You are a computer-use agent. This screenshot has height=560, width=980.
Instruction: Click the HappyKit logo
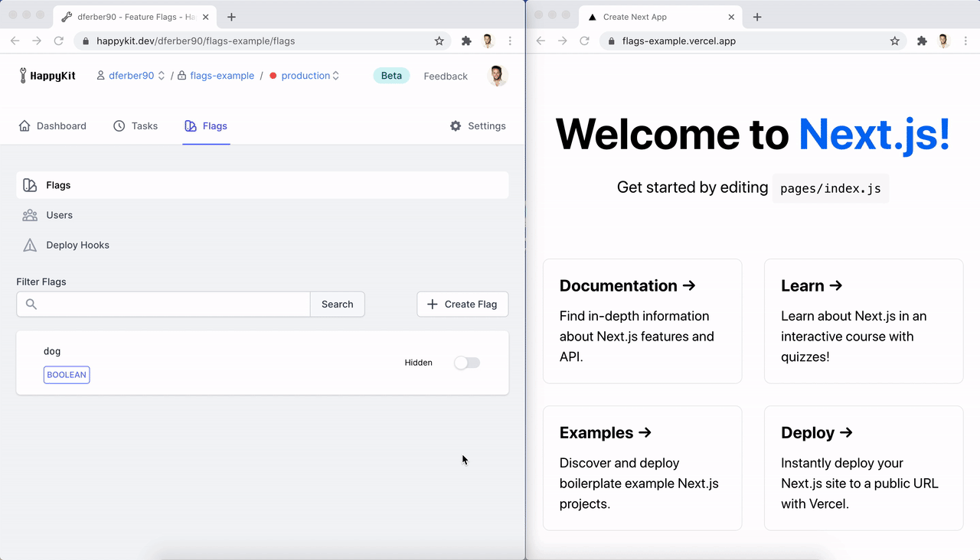[47, 76]
